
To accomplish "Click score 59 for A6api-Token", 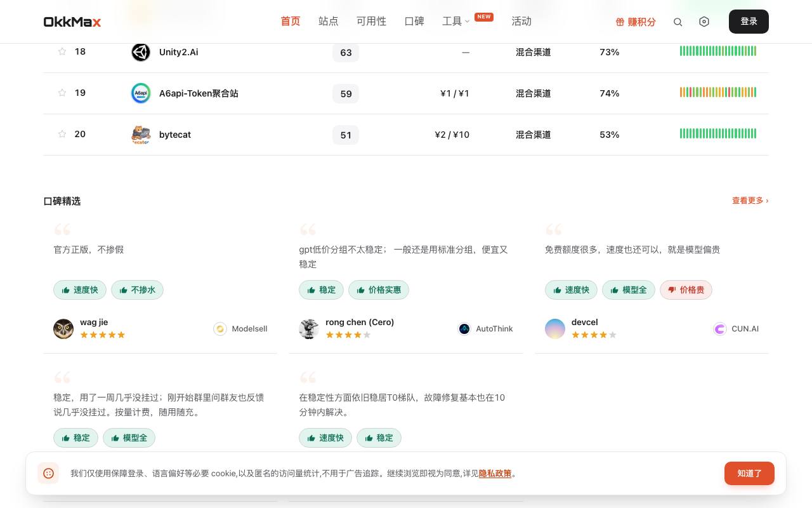I will [346, 93].
